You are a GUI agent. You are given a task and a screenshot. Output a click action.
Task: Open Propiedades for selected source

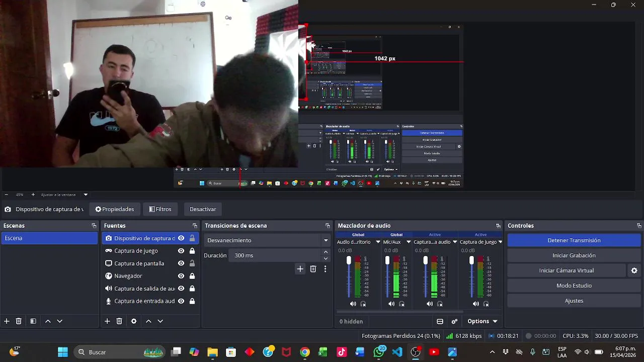click(x=115, y=209)
